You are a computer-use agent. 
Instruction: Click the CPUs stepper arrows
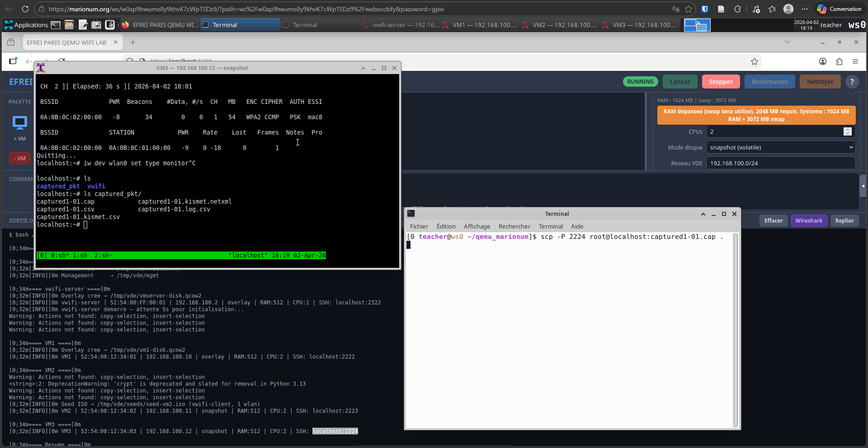[847, 131]
